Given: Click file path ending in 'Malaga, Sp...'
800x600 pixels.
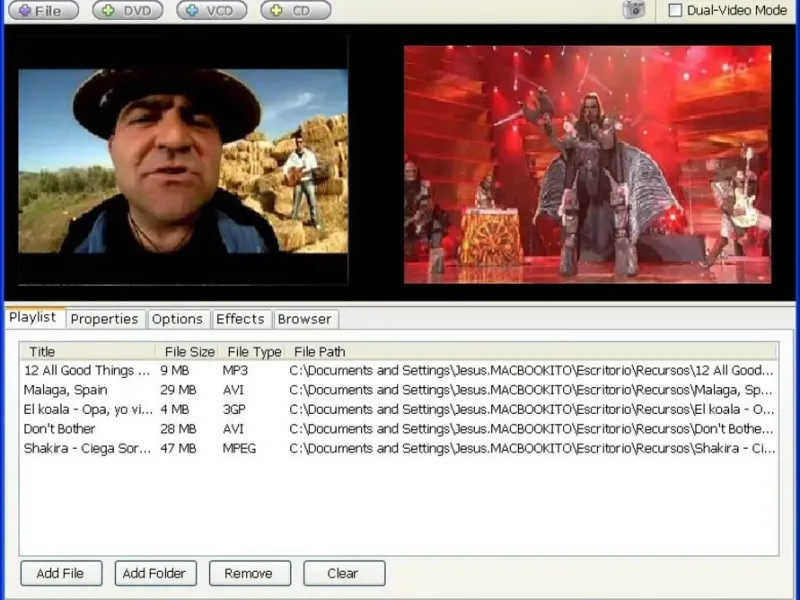Looking at the screenshot, I should pyautogui.click(x=531, y=390).
